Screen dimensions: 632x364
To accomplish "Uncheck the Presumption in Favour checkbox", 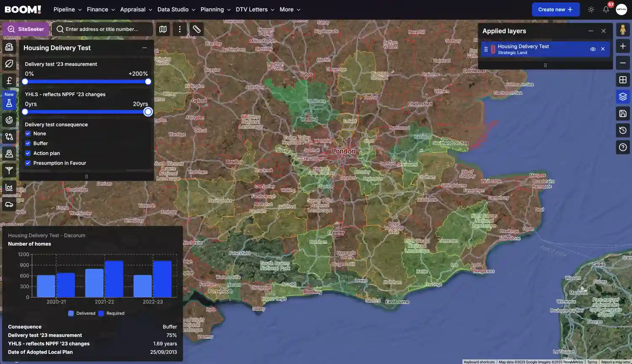I will [28, 163].
